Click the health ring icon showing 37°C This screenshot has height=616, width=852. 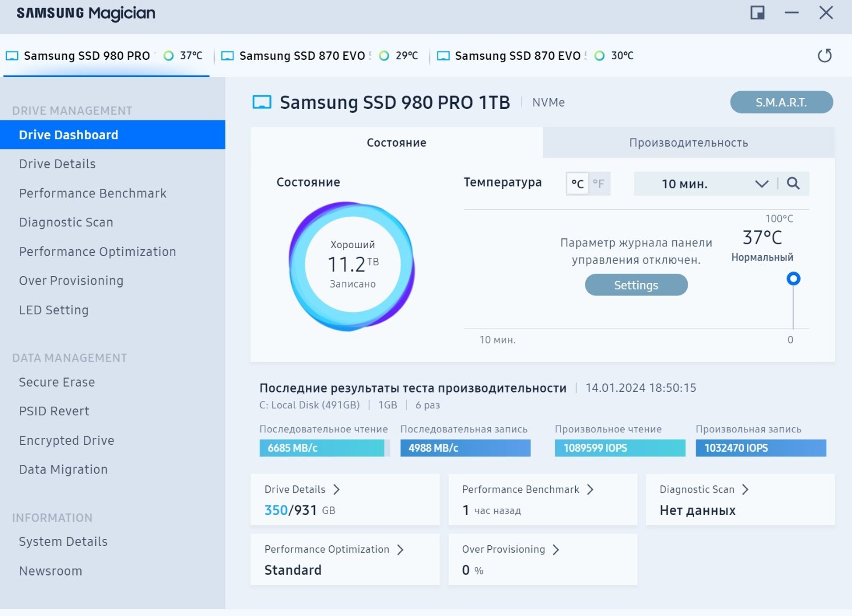pyautogui.click(x=168, y=56)
